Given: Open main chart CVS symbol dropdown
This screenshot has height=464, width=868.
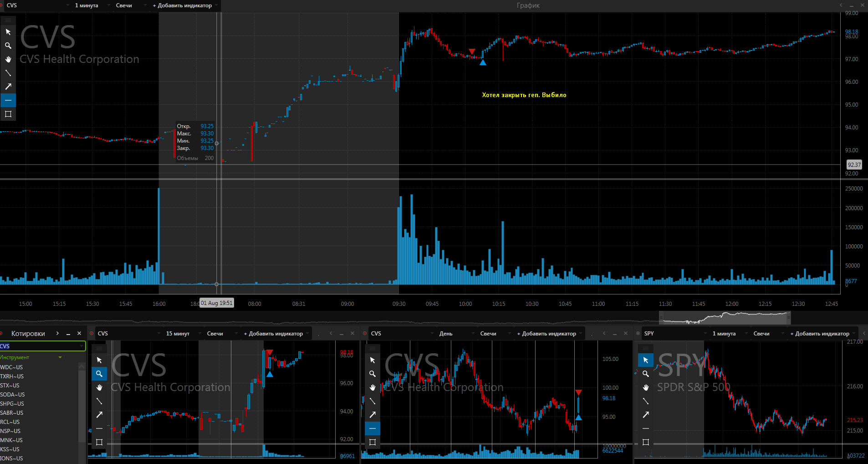Looking at the screenshot, I should point(38,5).
